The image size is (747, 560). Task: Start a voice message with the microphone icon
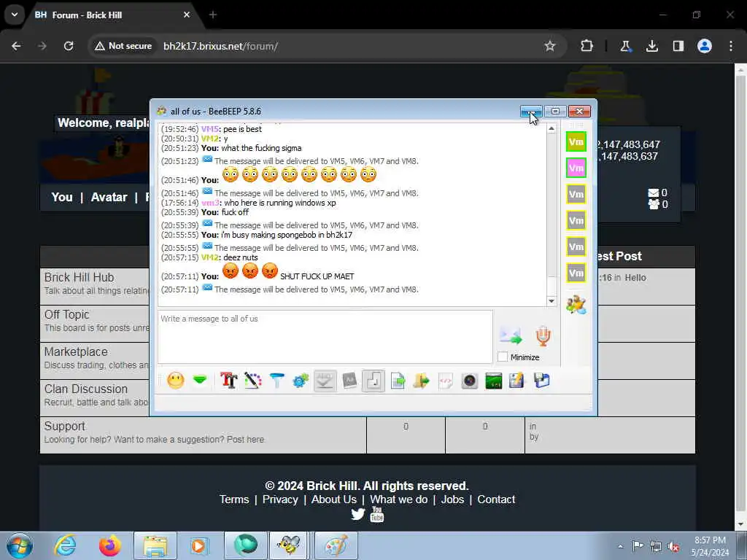pyautogui.click(x=543, y=335)
